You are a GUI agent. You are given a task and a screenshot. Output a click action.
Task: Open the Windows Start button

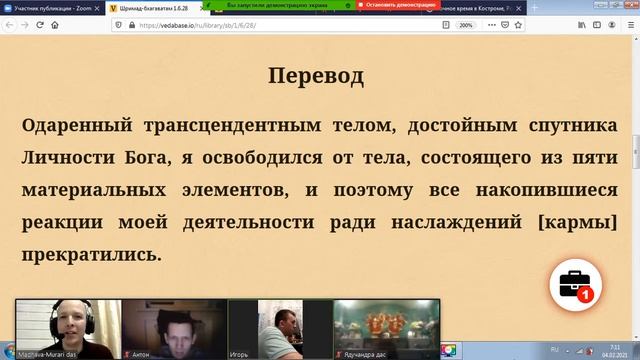[x=8, y=351]
